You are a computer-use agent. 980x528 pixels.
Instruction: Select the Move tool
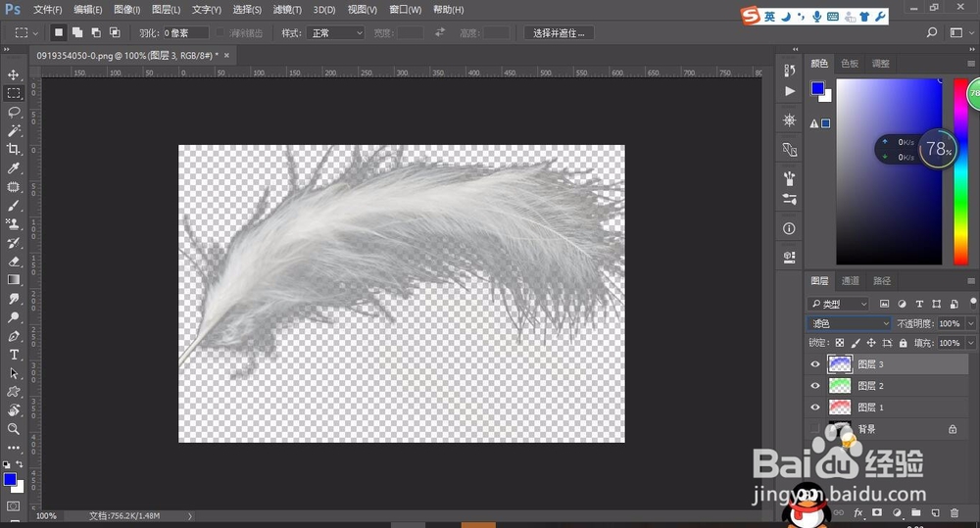point(13,75)
